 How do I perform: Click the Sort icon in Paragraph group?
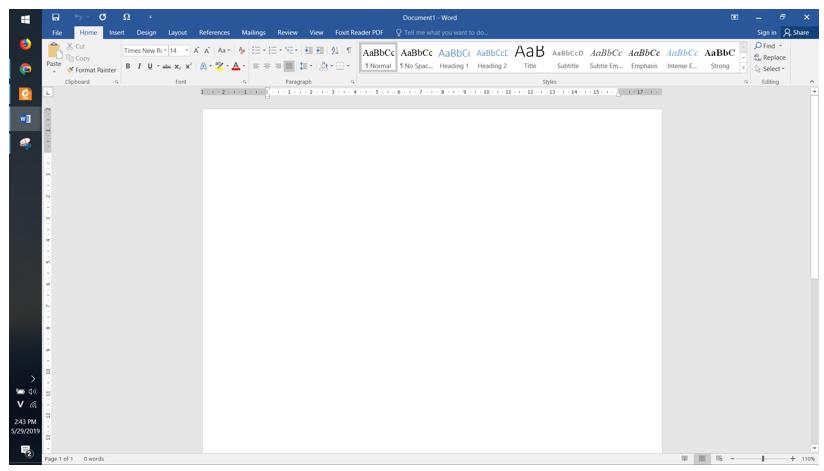pyautogui.click(x=334, y=50)
